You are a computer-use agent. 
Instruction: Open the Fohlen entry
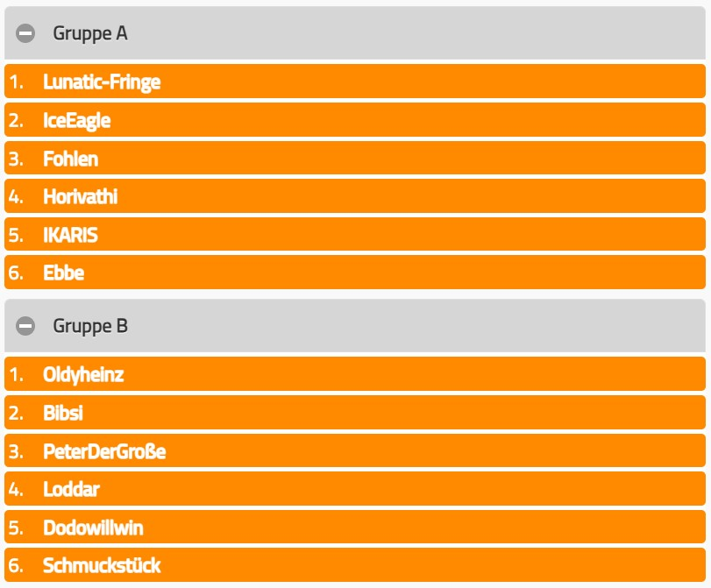click(x=71, y=159)
